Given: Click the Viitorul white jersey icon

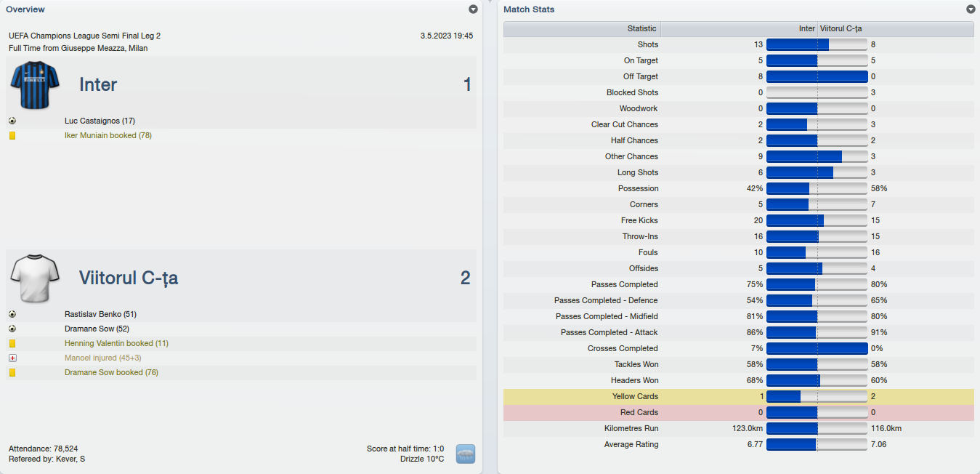Looking at the screenshot, I should point(29,278).
